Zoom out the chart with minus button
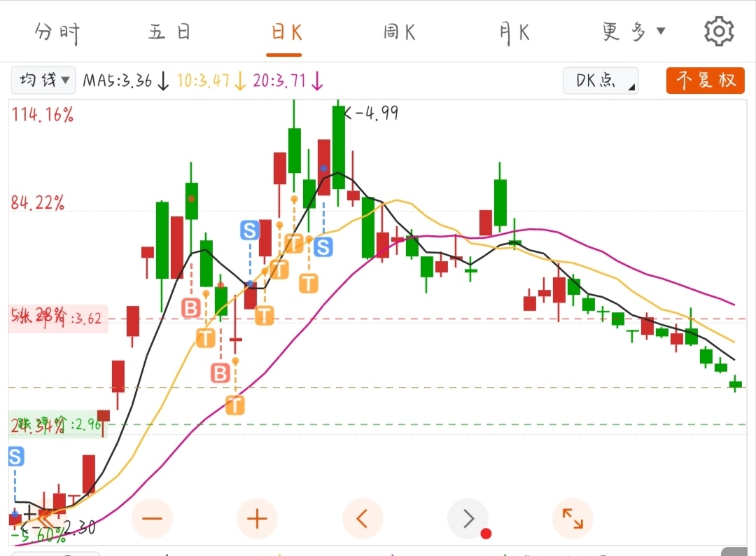 tap(152, 519)
